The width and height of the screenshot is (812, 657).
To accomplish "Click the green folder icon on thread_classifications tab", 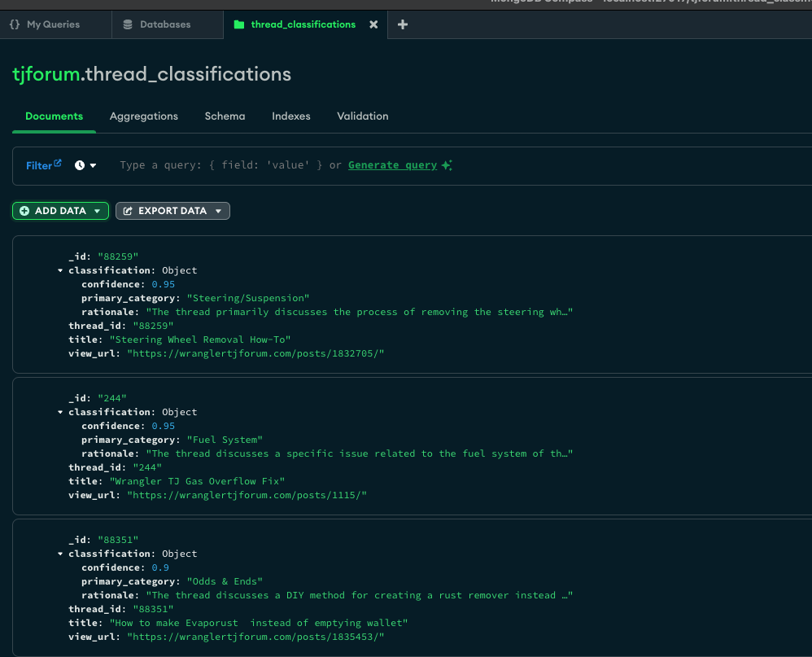I will (x=238, y=24).
